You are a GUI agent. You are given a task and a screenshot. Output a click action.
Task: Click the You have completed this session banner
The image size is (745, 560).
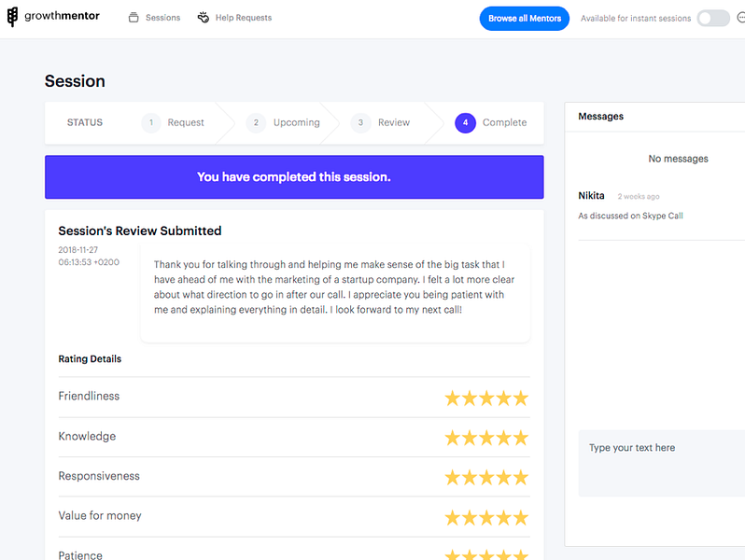click(294, 177)
